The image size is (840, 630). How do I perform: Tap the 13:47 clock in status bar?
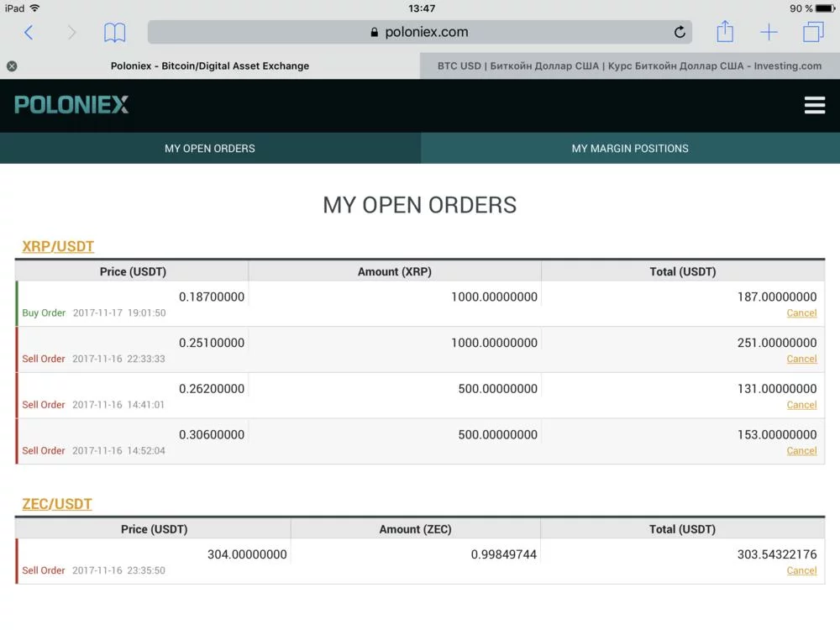point(422,8)
